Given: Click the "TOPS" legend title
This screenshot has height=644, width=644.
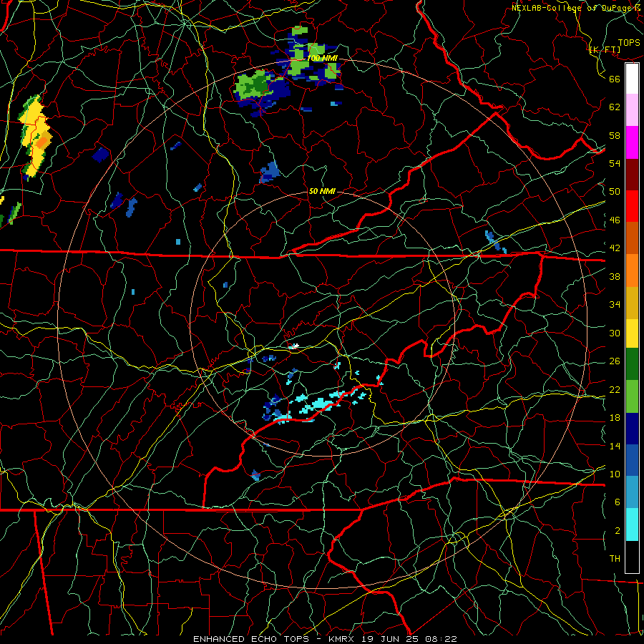Looking at the screenshot, I should tap(629, 43).
